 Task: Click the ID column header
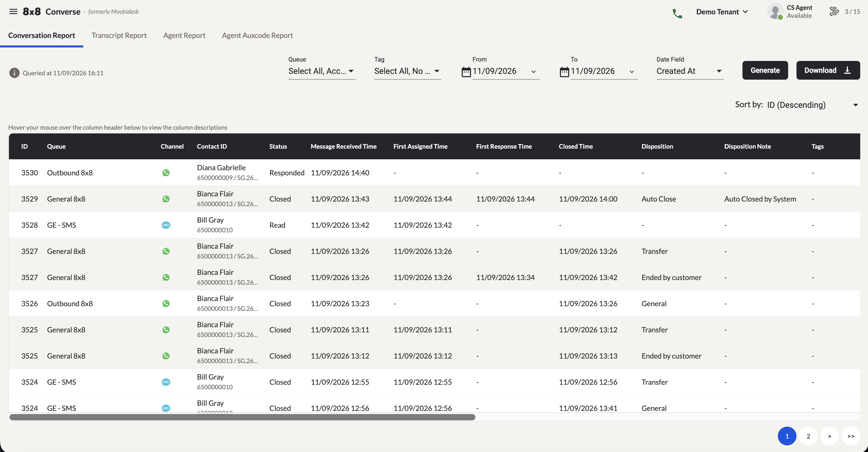coord(24,146)
